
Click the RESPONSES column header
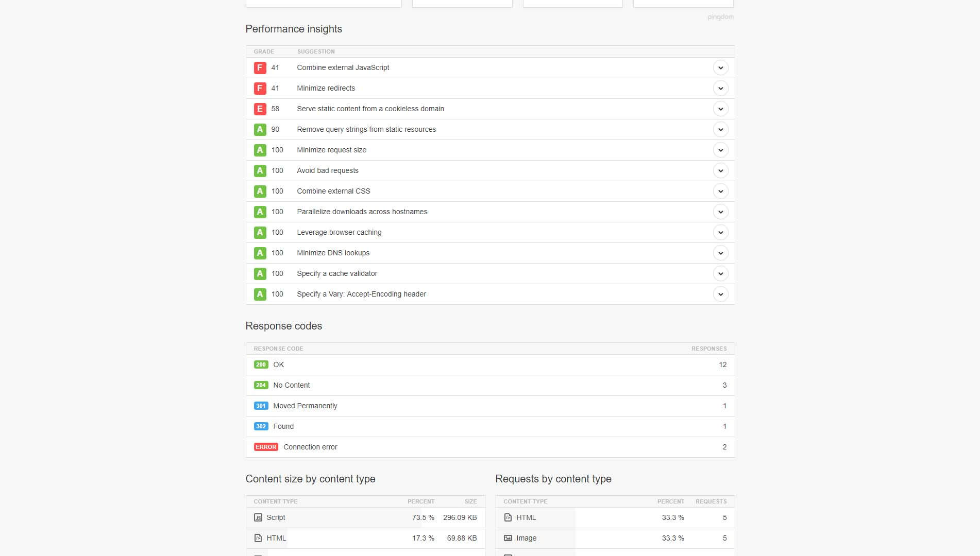(x=708, y=349)
